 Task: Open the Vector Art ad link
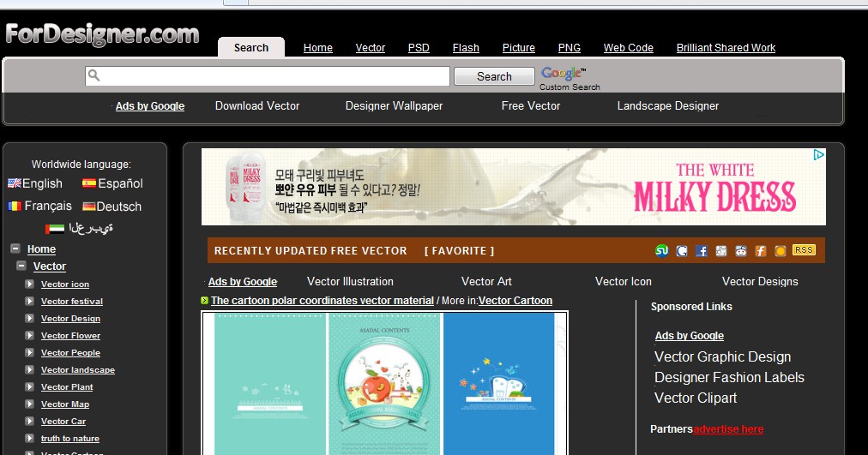pos(486,281)
